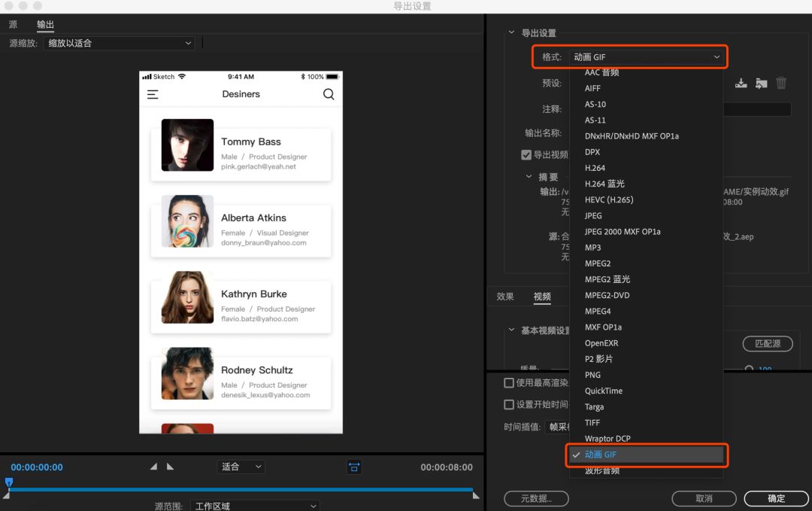Delete the selected preset via trash icon
Image resolution: width=812 pixels, height=511 pixels.
tap(780, 83)
